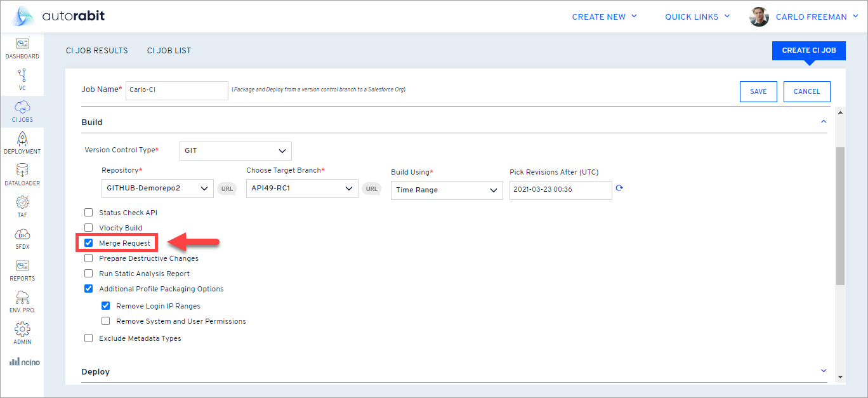The height and width of the screenshot is (398, 868).
Task: Expand the Choose Target Branch dropdown
Action: click(301, 189)
